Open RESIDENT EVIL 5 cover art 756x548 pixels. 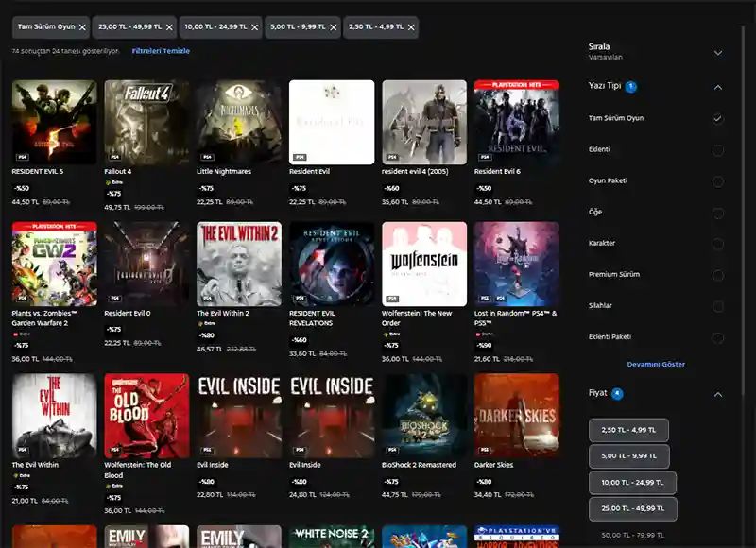pos(55,123)
